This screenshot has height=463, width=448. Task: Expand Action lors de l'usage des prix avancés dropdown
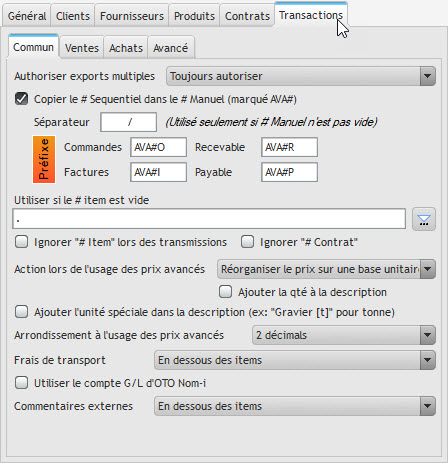click(x=326, y=269)
